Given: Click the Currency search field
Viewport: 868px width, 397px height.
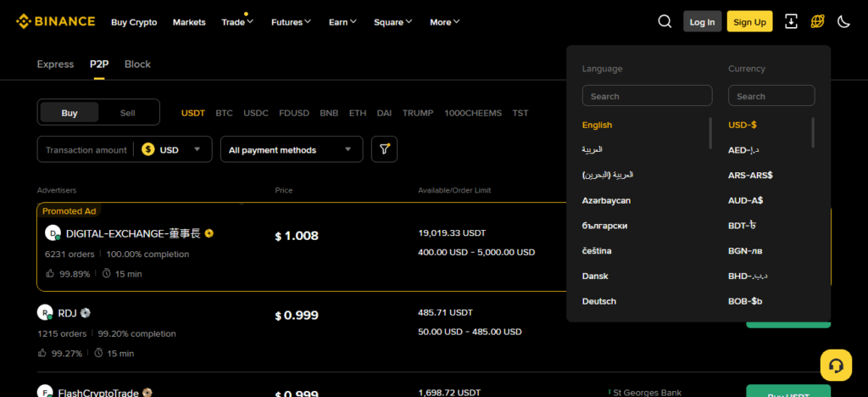Looking at the screenshot, I should pyautogui.click(x=771, y=96).
